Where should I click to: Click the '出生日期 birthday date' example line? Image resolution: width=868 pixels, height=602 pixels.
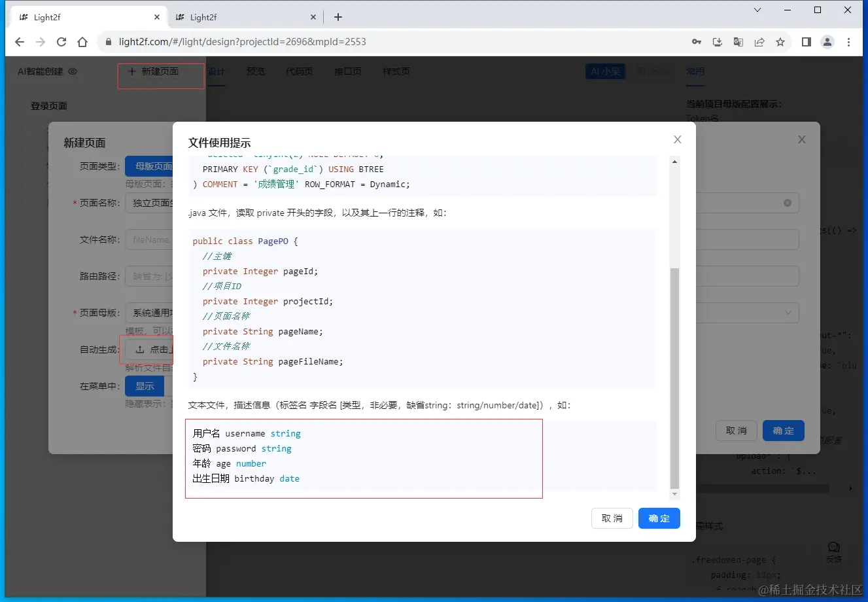click(246, 478)
